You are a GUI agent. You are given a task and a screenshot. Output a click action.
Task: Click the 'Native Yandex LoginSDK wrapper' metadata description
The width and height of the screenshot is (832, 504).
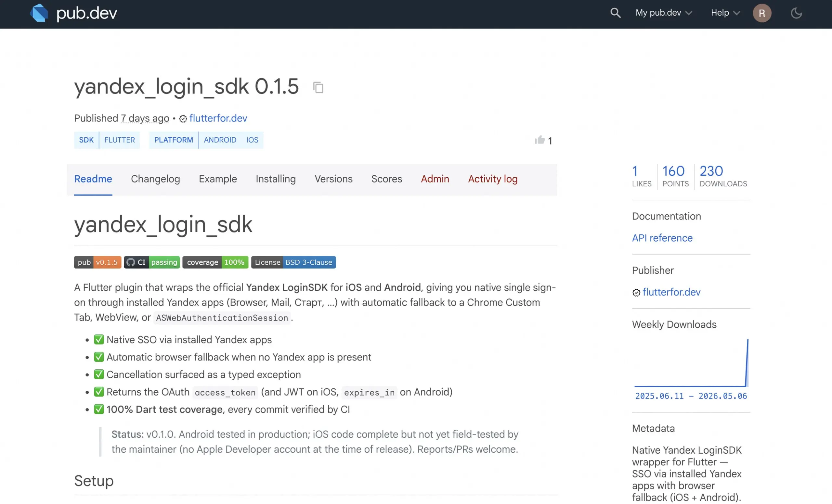[x=687, y=474]
